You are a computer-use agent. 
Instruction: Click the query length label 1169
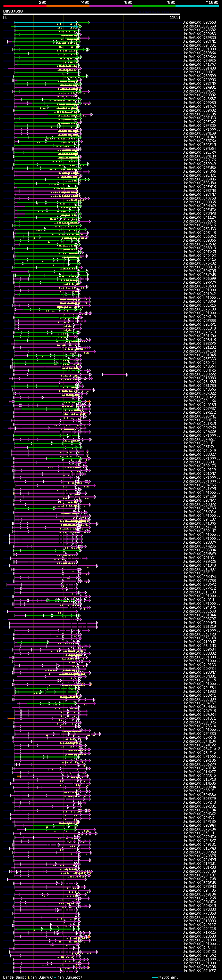click(x=174, y=17)
